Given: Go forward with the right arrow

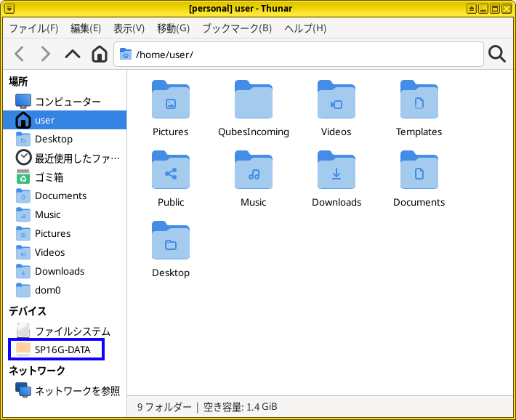Looking at the screenshot, I should click(x=45, y=54).
